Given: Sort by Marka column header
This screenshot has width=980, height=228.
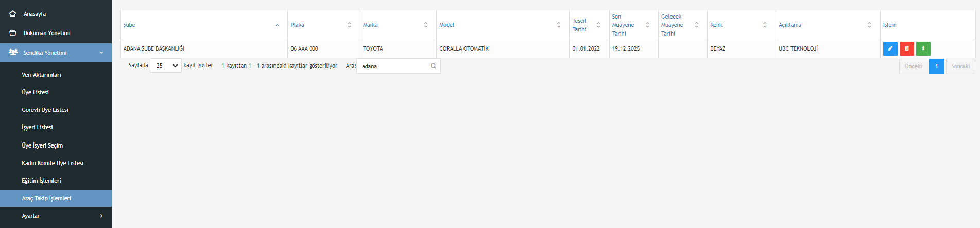Looking at the screenshot, I should (370, 25).
